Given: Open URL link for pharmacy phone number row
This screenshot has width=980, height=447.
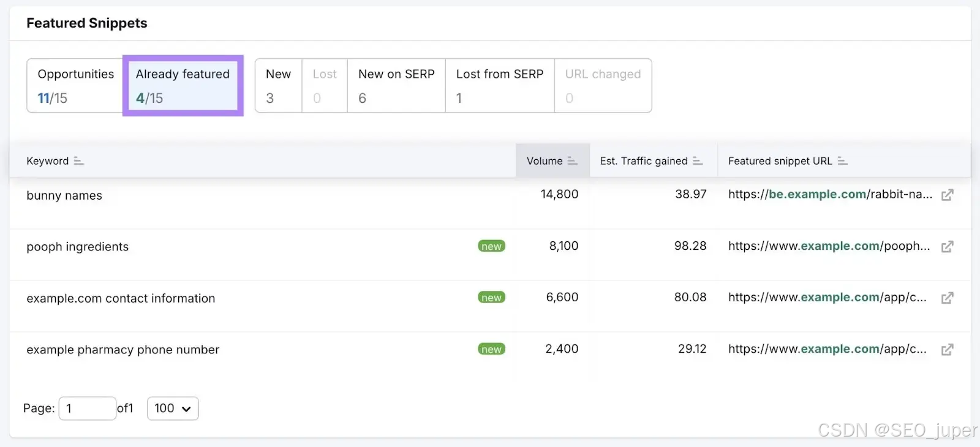Looking at the screenshot, I should tap(827, 349).
